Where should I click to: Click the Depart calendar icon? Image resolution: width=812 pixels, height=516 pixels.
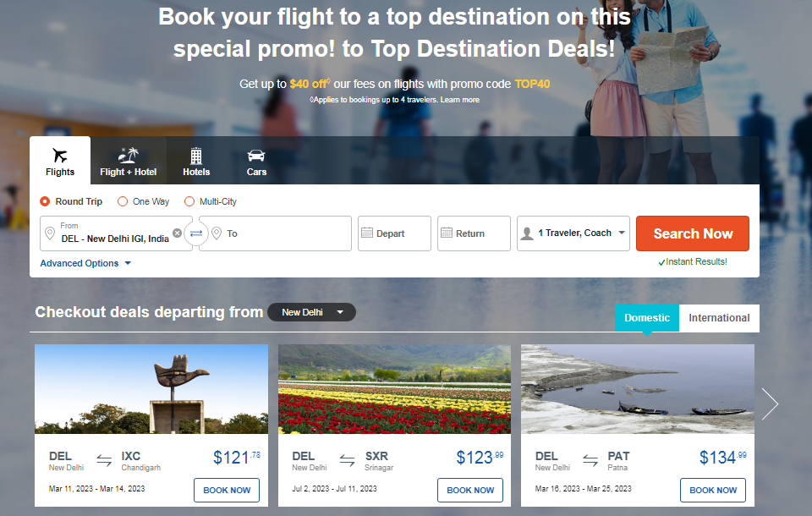[367, 233]
